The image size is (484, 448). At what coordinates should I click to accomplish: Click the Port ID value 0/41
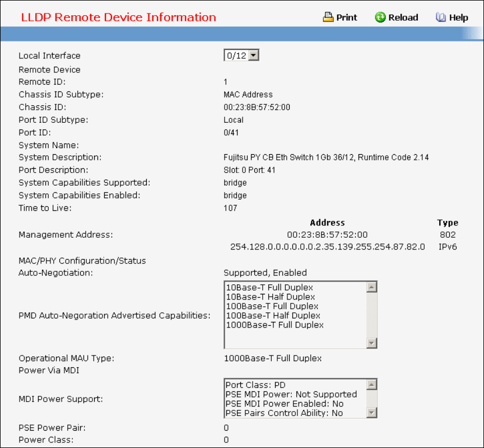[x=231, y=132]
